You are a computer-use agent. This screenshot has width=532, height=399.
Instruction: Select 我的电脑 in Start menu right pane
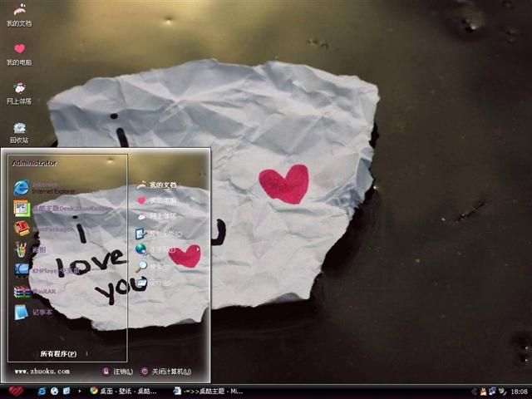[162, 200]
